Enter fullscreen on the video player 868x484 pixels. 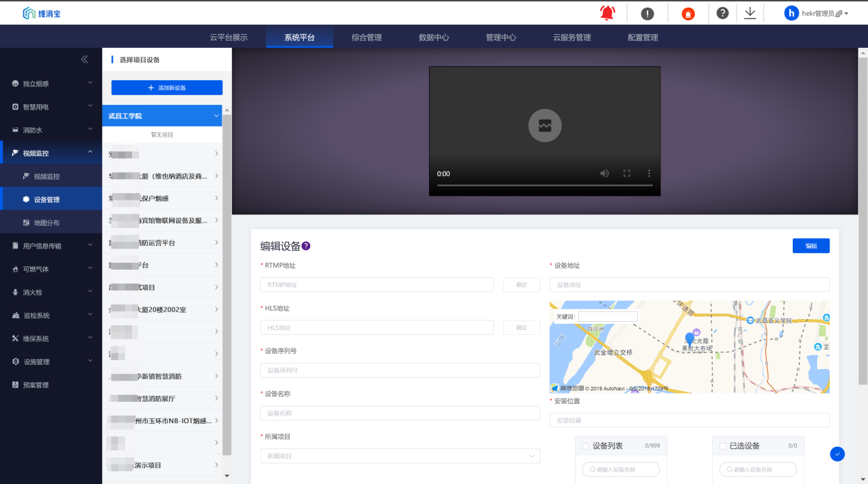click(626, 174)
